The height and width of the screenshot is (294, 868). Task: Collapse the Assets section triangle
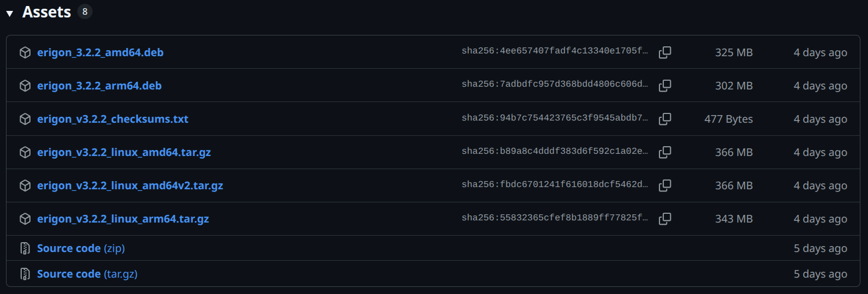click(10, 13)
